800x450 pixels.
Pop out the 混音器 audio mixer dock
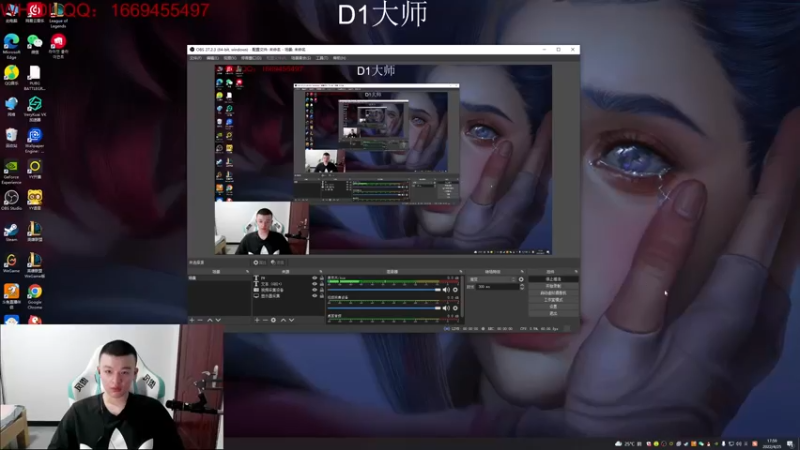click(461, 272)
